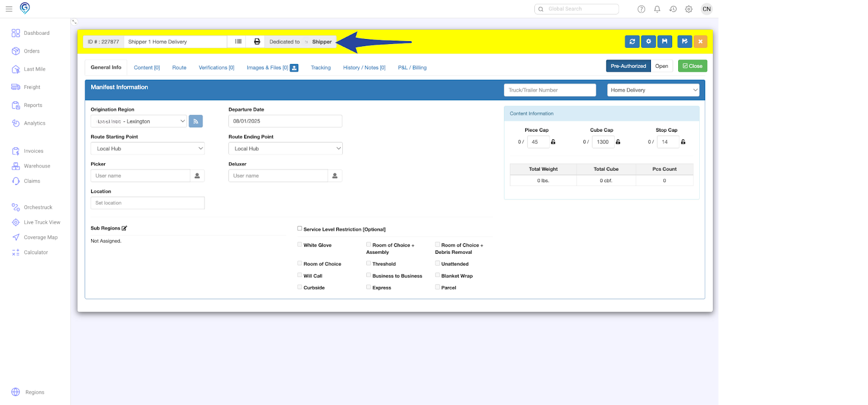Save manifest with floppy disk icon
The width and height of the screenshot is (868, 405).
pos(665,42)
